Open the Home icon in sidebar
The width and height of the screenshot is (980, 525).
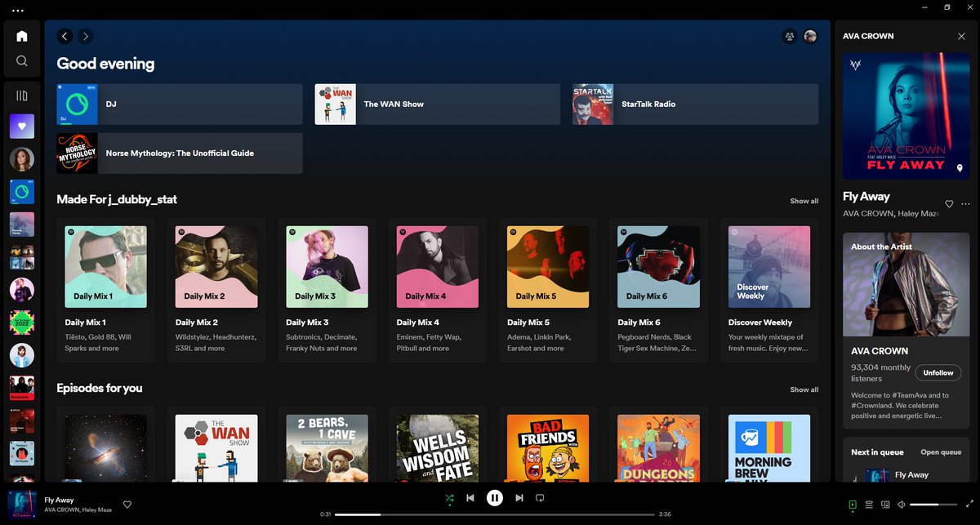pyautogui.click(x=22, y=36)
